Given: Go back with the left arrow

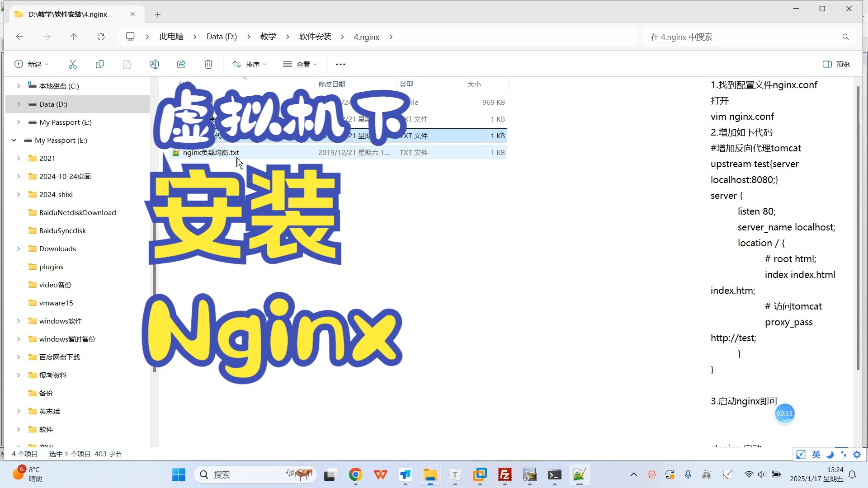Looking at the screenshot, I should (x=19, y=37).
